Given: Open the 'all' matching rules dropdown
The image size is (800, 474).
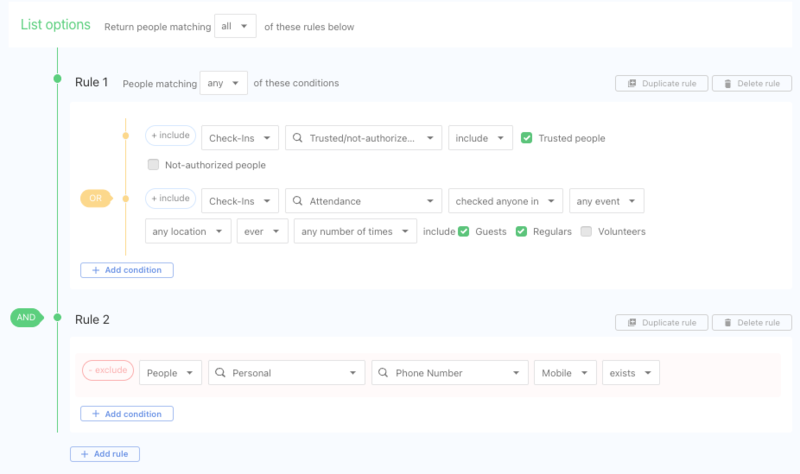Looking at the screenshot, I should tap(235, 26).
